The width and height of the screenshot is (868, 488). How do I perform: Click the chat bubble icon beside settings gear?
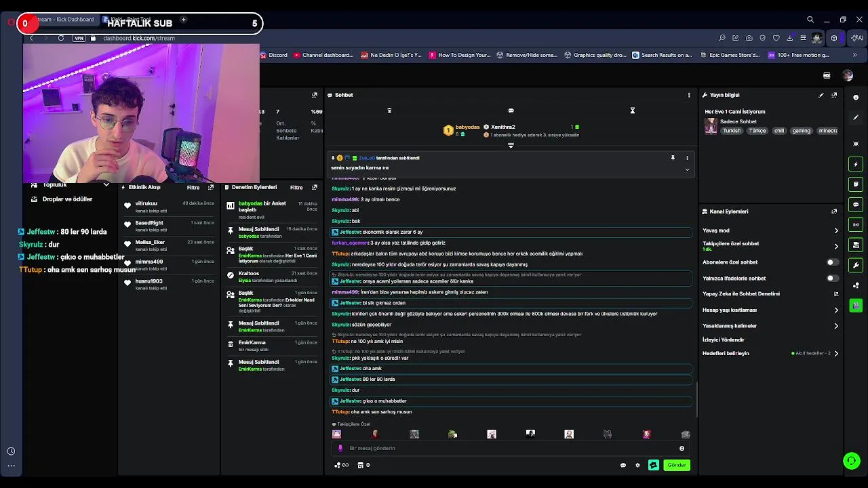point(623,465)
